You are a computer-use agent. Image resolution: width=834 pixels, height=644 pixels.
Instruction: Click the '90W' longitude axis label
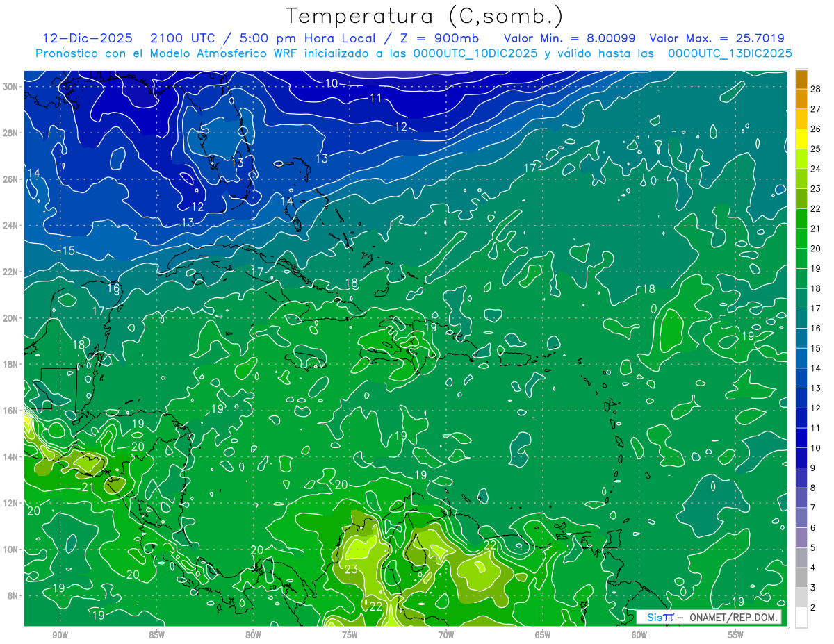tap(60, 635)
